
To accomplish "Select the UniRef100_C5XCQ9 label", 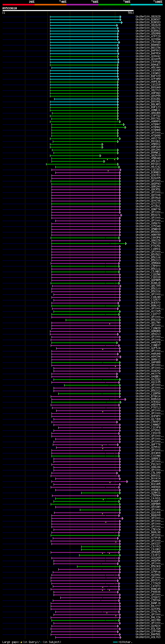I will click(x=148, y=42).
